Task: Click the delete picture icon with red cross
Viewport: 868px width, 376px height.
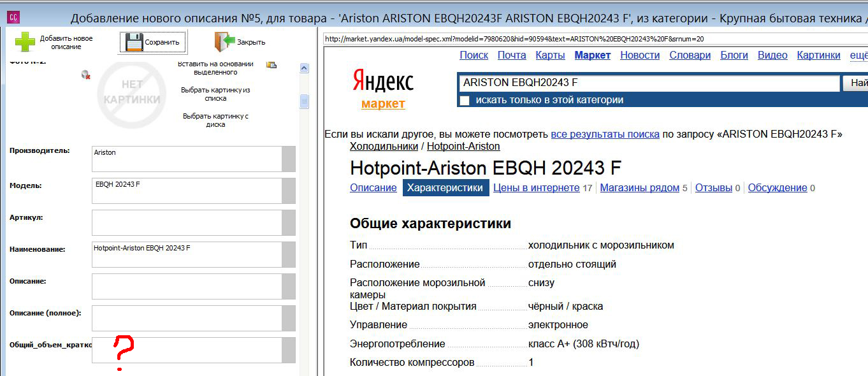Action: pos(86,75)
